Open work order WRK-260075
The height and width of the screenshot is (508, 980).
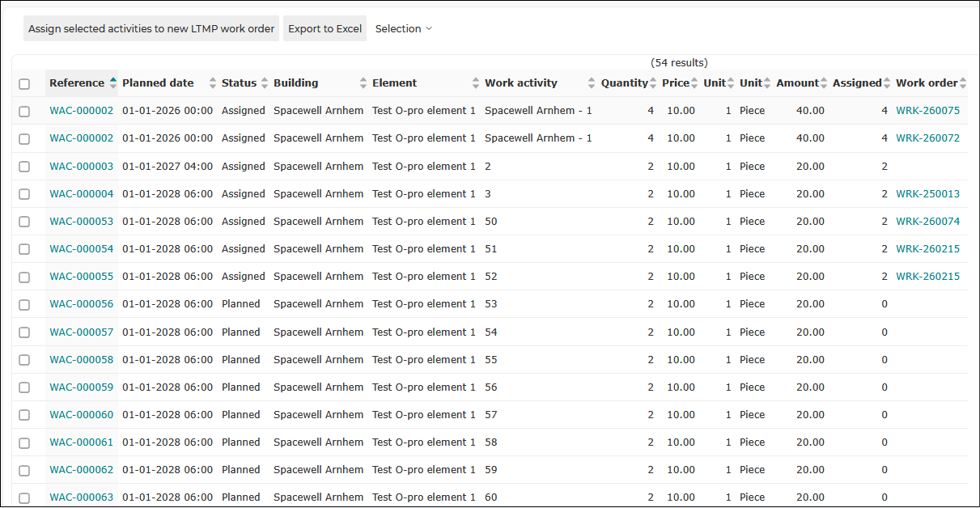(x=927, y=111)
